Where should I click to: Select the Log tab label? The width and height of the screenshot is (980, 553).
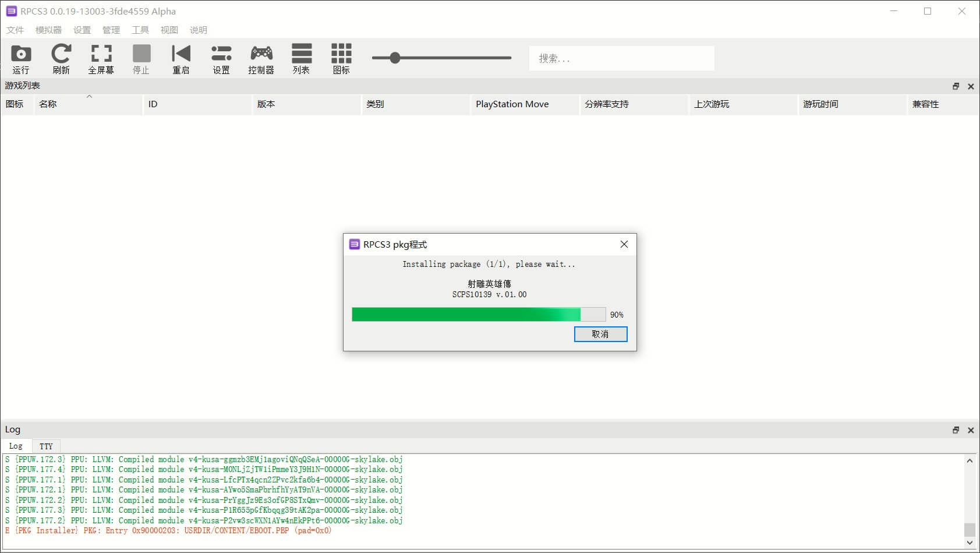16,446
